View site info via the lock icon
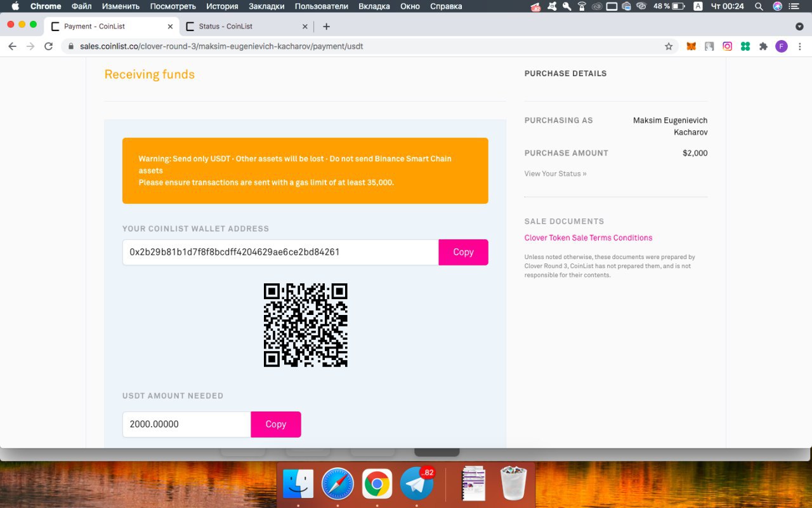The height and width of the screenshot is (508, 812). tap(70, 46)
